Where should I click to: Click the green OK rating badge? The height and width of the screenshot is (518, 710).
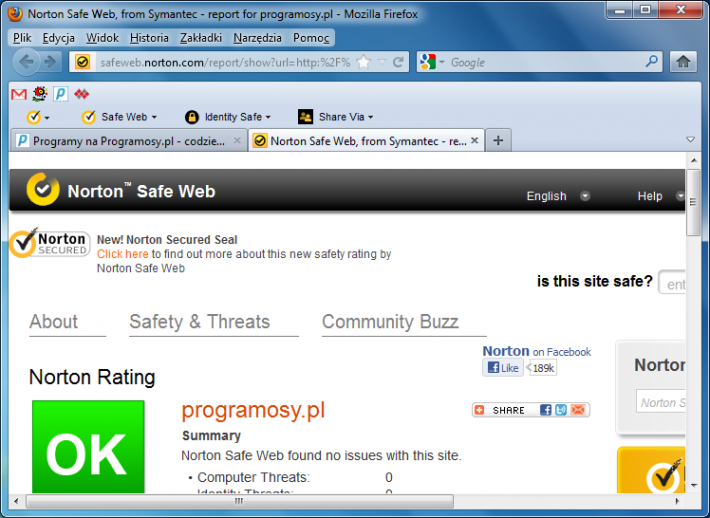(x=88, y=446)
